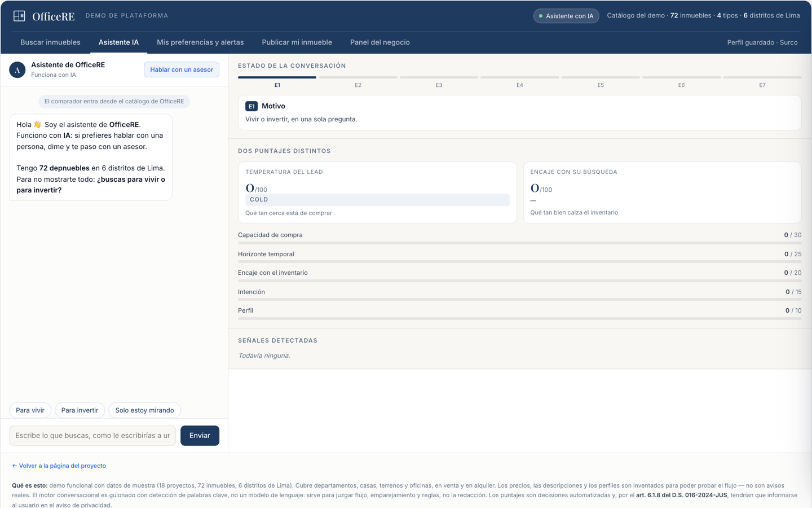The height and width of the screenshot is (508, 812).
Task: Follow Volver a la página del proyecto link
Action: click(59, 466)
